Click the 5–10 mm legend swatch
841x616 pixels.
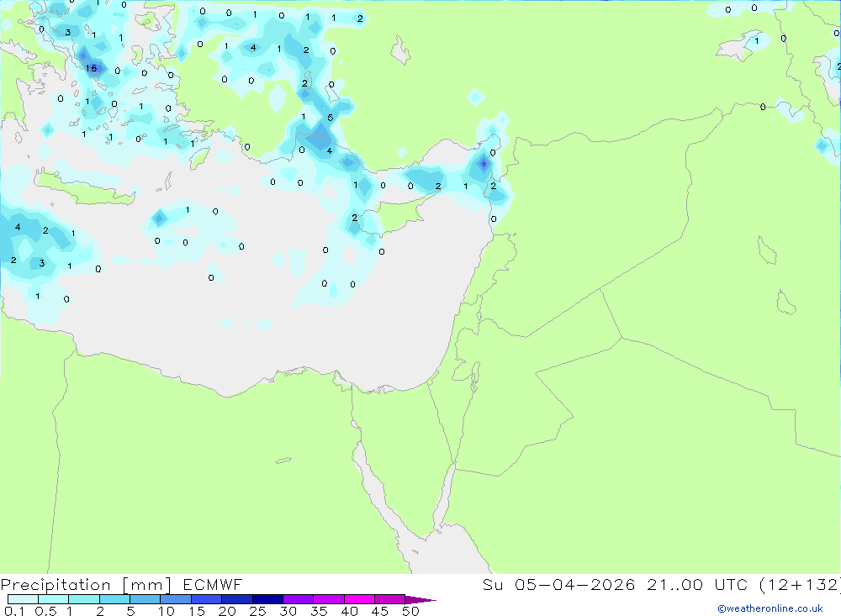(x=145, y=599)
